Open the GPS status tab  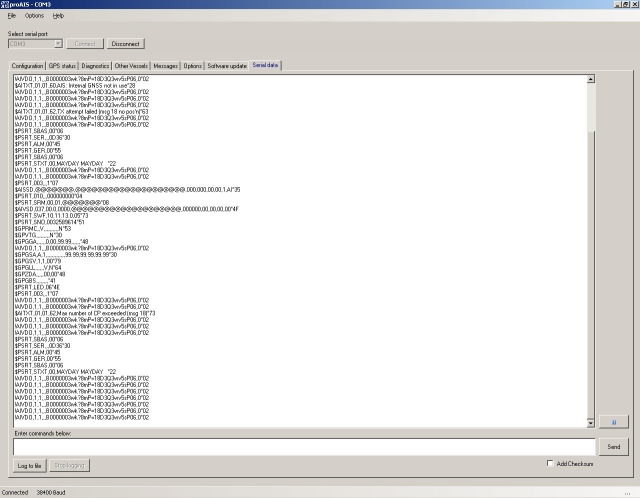tap(62, 65)
